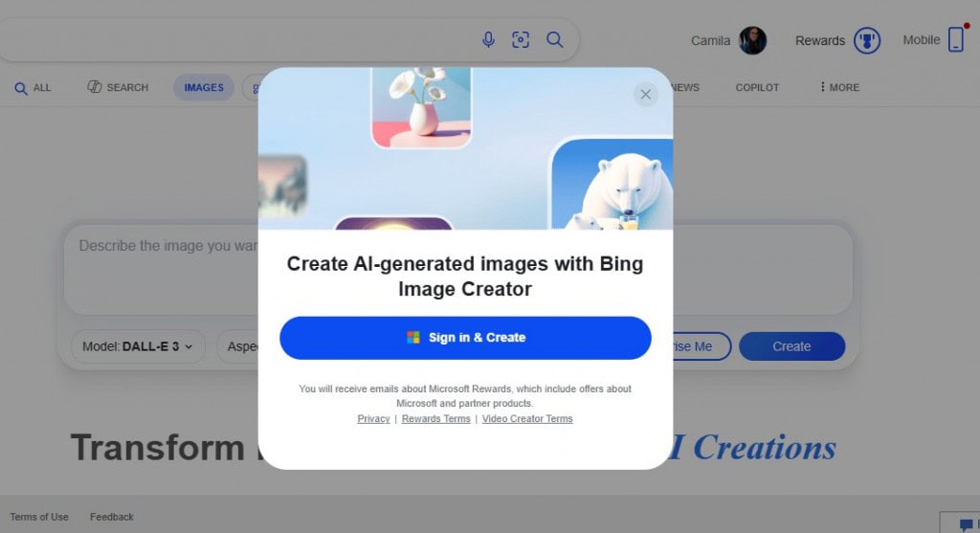This screenshot has width=980, height=533.
Task: Click the magnifying glass search icon
Action: pos(554,40)
